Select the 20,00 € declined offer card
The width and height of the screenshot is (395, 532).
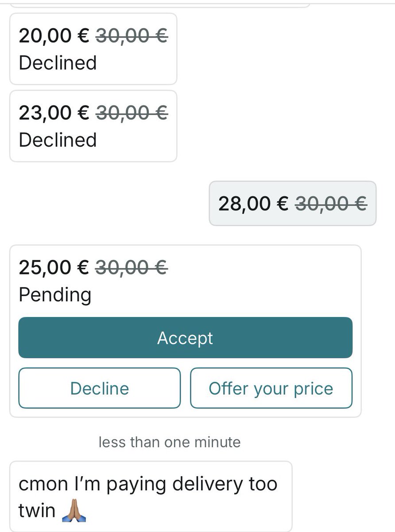tap(93, 49)
